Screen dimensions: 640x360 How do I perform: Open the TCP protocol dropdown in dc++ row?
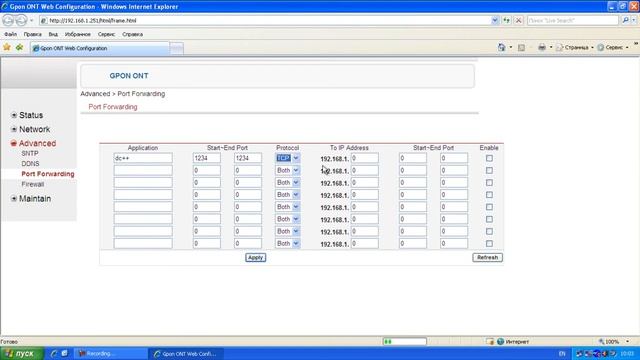(288, 158)
